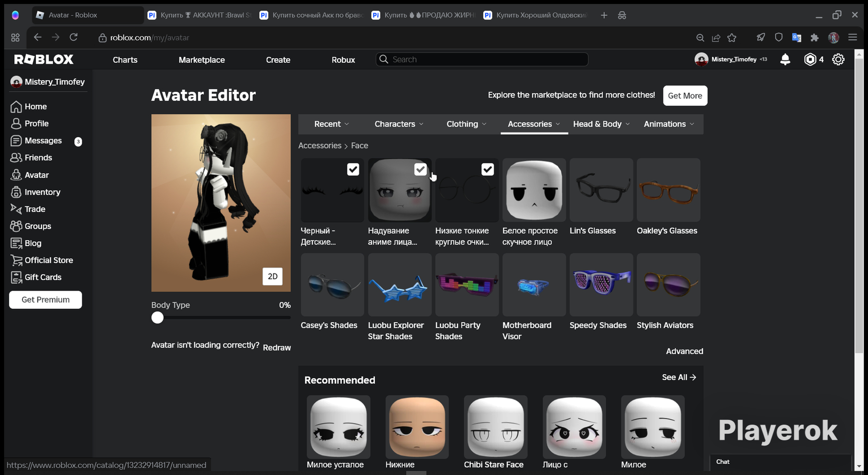The height and width of the screenshot is (475, 868).
Task: Click Redraw to reload the avatar
Action: (x=277, y=348)
